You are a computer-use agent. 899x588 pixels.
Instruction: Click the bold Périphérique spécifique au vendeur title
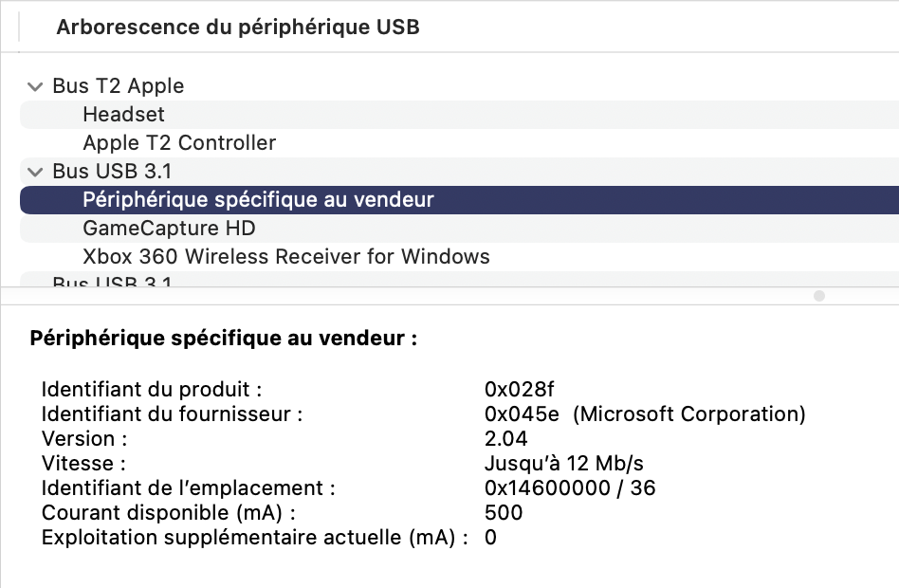pyautogui.click(x=223, y=338)
